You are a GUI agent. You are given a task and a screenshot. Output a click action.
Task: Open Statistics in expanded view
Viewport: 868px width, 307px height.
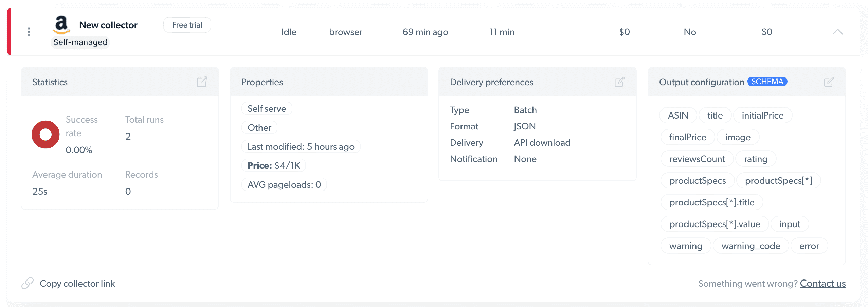(202, 82)
